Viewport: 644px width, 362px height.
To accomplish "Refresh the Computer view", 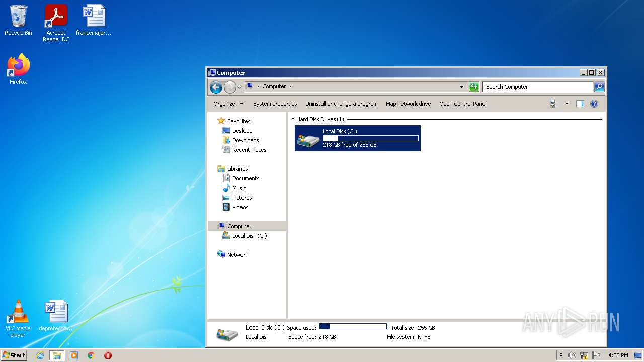I will [x=474, y=87].
